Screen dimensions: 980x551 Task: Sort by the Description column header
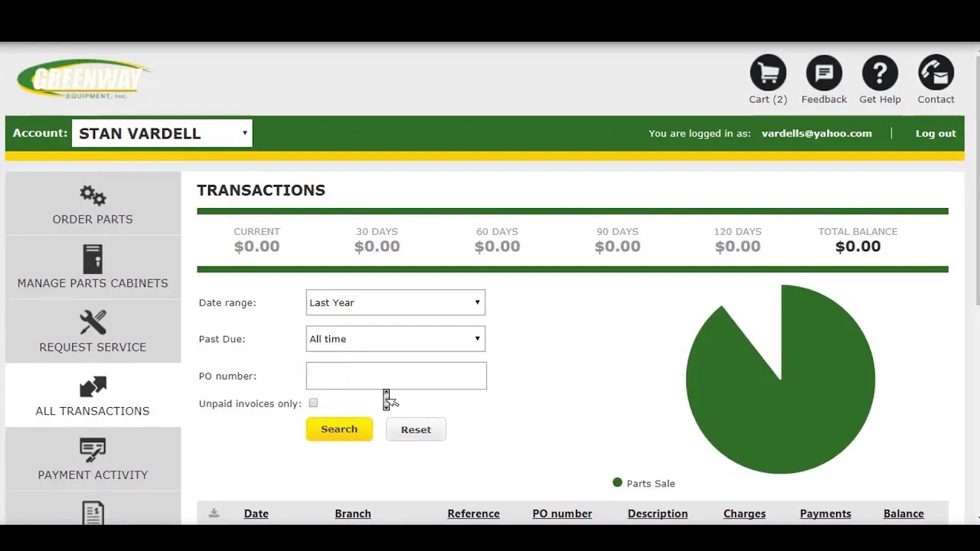(658, 514)
